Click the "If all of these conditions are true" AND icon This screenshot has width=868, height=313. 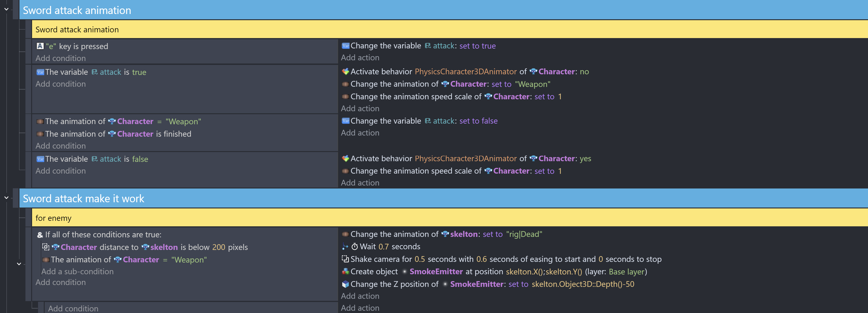[40, 235]
